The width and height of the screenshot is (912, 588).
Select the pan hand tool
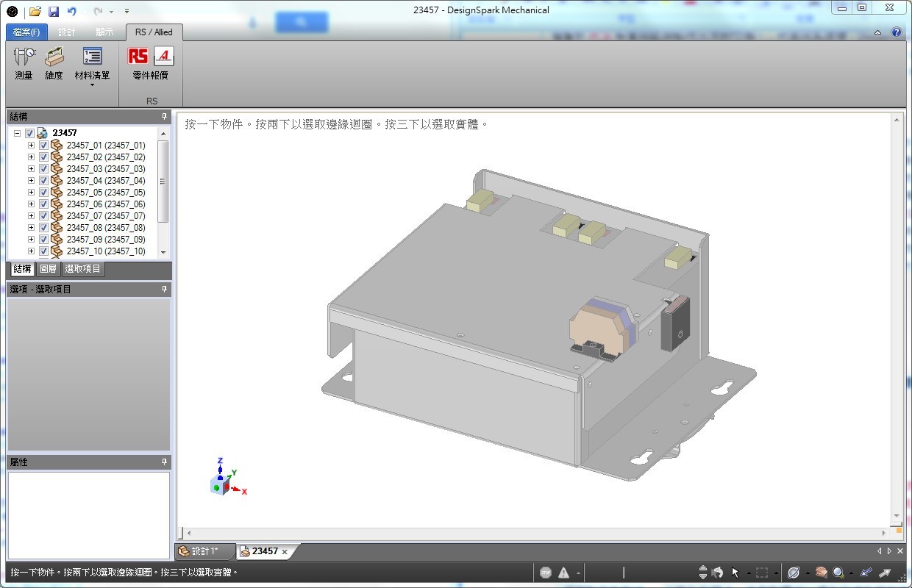point(821,573)
